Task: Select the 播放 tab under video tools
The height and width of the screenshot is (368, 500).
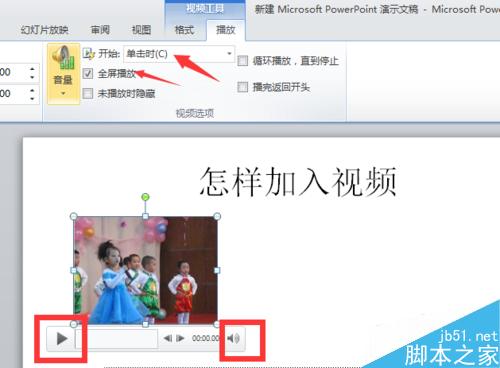Action: click(226, 30)
